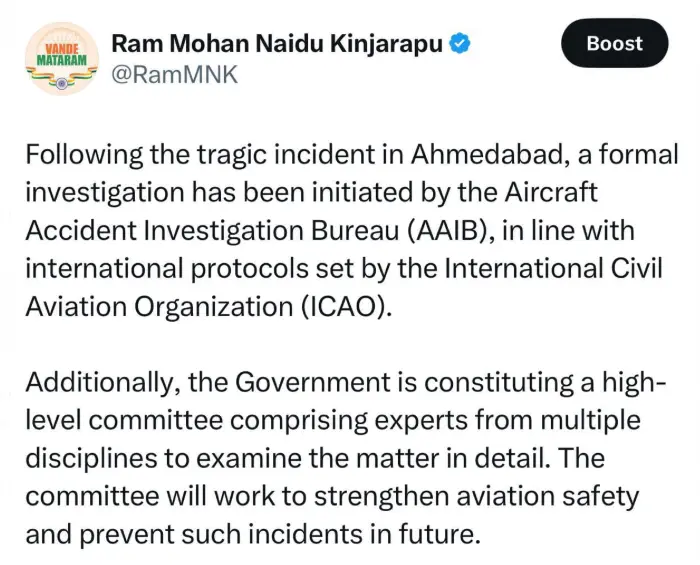Click the Ashoka Chakra emblem in avatar
Image resolution: width=700 pixels, height=565 pixels.
(x=62, y=83)
